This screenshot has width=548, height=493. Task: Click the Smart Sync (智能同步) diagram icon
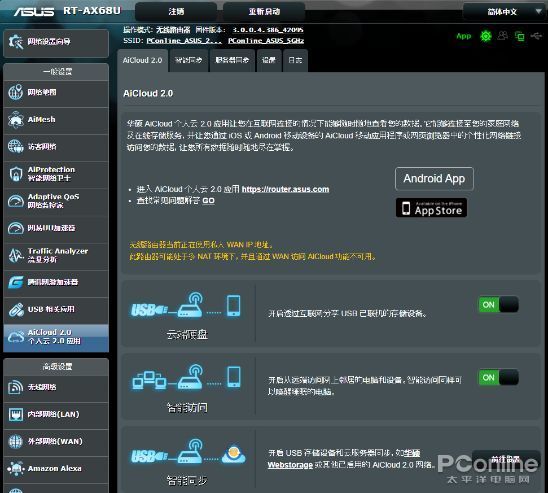(188, 451)
